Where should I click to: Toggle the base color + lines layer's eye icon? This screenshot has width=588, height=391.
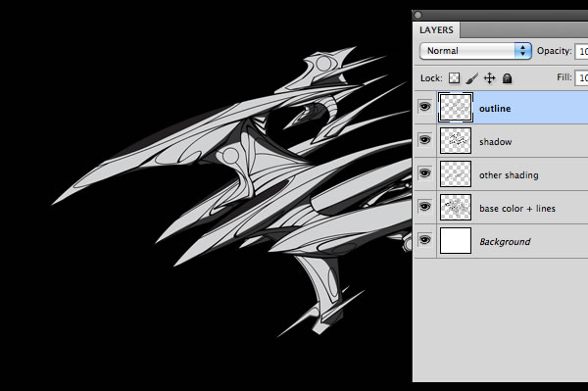tap(424, 207)
